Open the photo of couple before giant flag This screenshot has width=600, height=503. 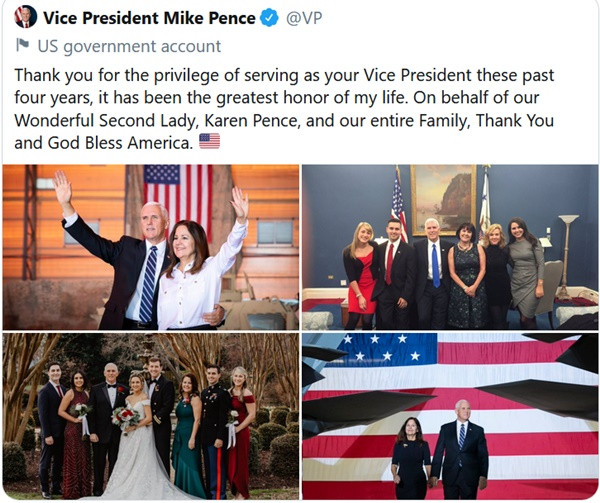(x=450, y=416)
